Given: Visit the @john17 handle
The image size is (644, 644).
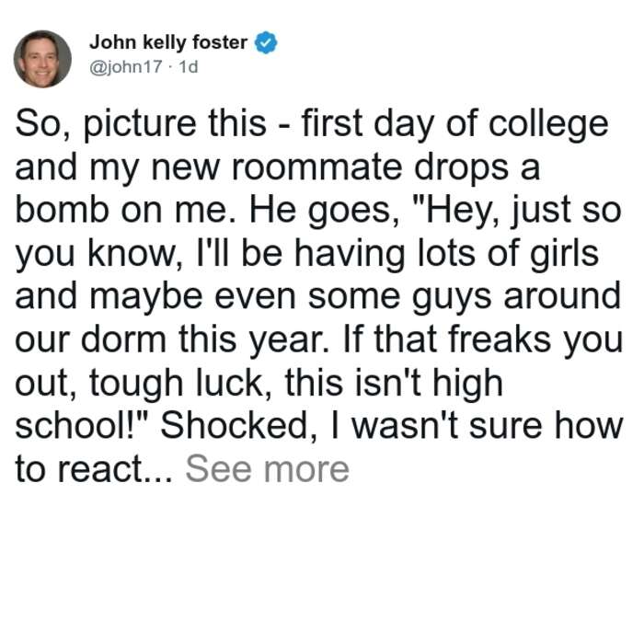Looking at the screenshot, I should pyautogui.click(x=126, y=66).
